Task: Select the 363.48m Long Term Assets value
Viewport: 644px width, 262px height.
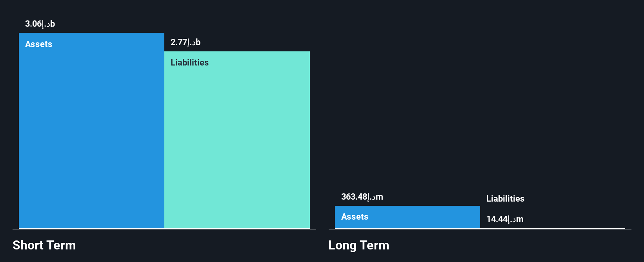Action: click(x=362, y=197)
